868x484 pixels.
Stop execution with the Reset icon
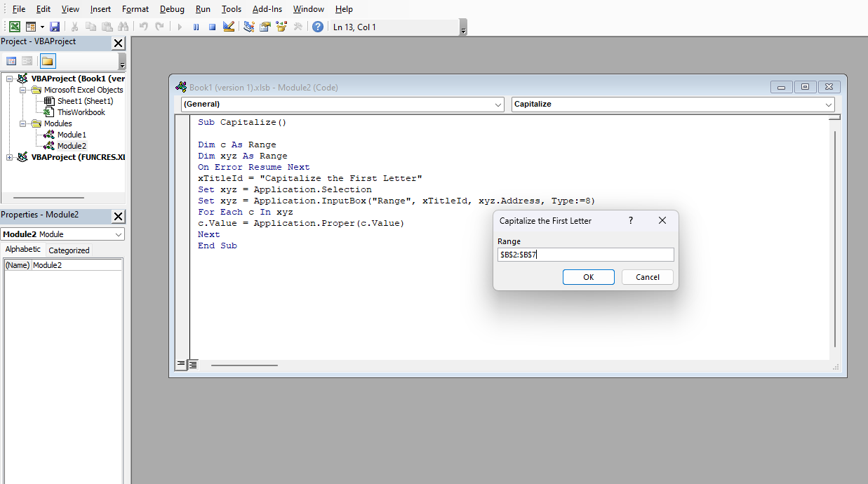(x=212, y=27)
